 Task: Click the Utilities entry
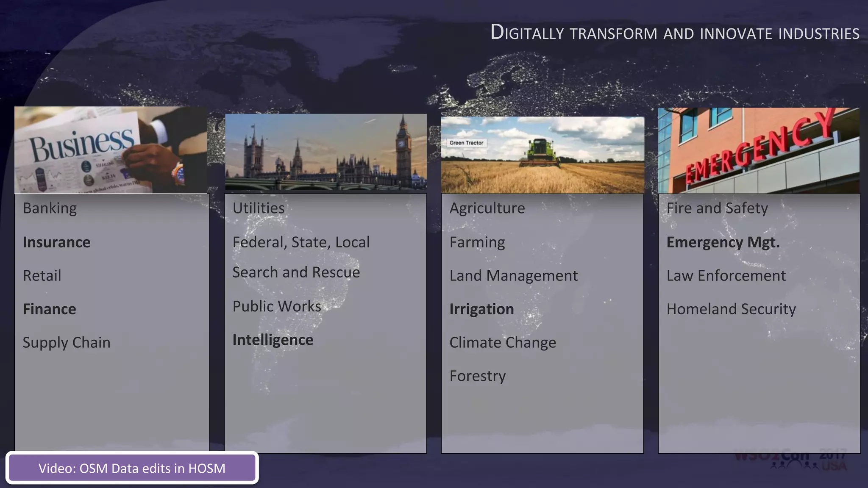[x=259, y=208]
